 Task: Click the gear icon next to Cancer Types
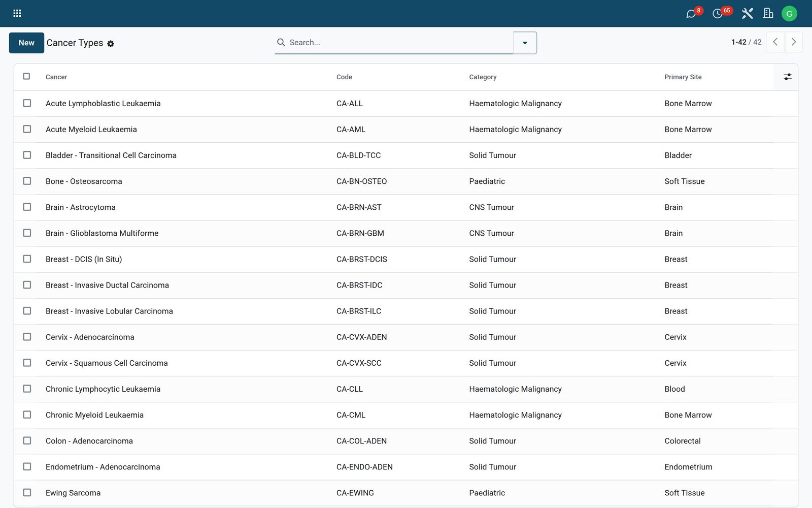pyautogui.click(x=111, y=44)
